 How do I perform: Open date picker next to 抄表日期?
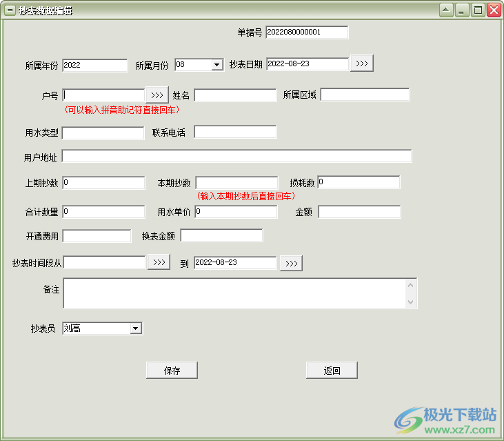[x=361, y=63]
